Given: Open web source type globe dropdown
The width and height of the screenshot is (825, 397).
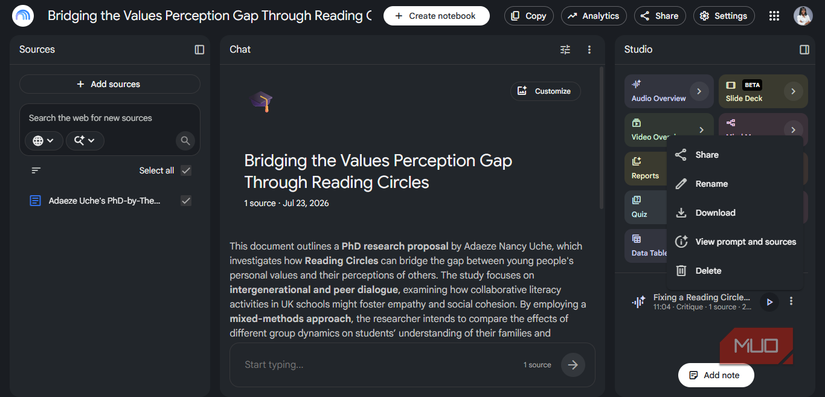Looking at the screenshot, I should click(x=44, y=141).
